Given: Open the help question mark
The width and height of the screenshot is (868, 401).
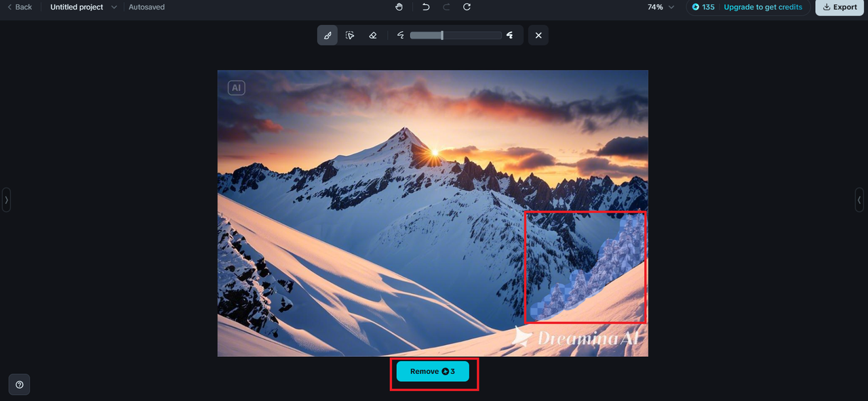Looking at the screenshot, I should [x=19, y=385].
